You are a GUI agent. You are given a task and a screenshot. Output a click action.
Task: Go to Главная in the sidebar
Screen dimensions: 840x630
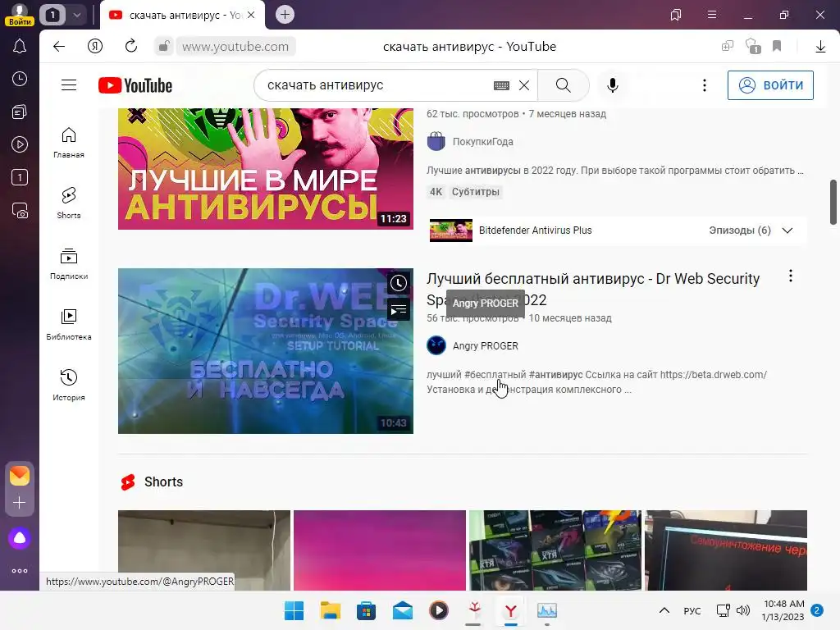[x=69, y=143]
